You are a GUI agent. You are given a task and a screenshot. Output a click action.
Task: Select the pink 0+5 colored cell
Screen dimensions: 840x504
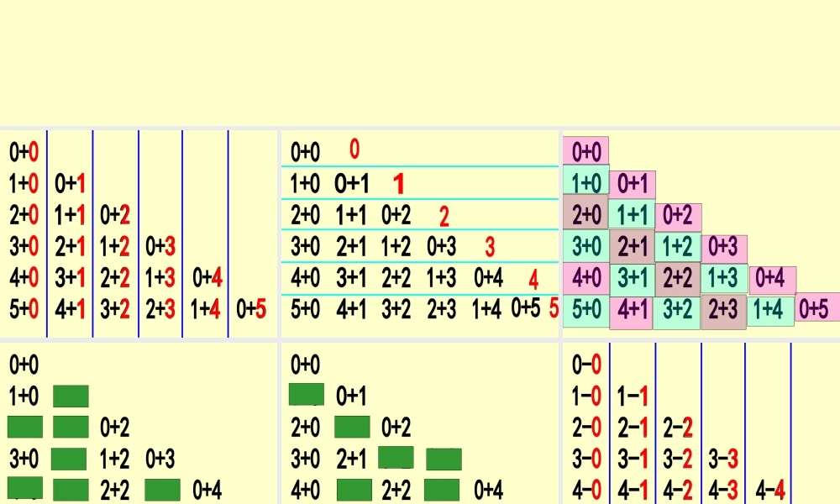click(816, 308)
